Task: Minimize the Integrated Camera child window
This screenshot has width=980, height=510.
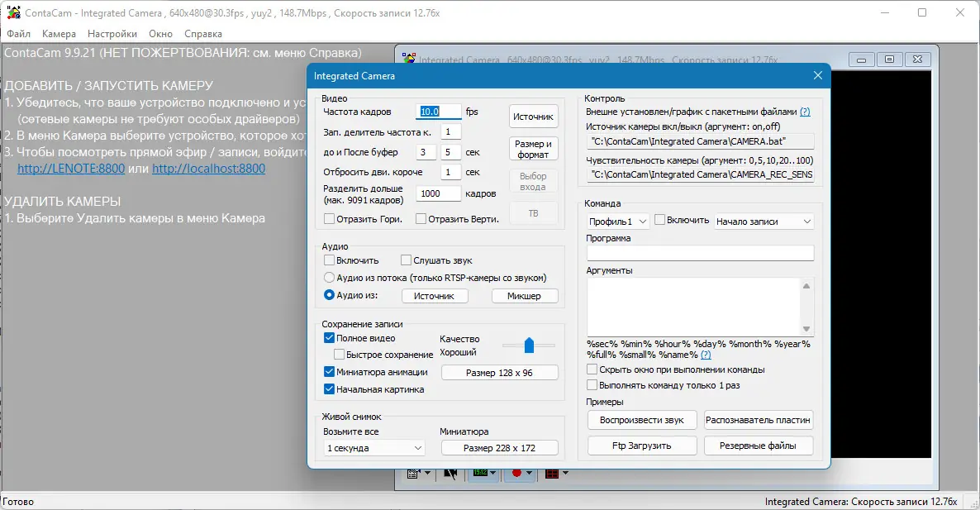Action: [861, 60]
